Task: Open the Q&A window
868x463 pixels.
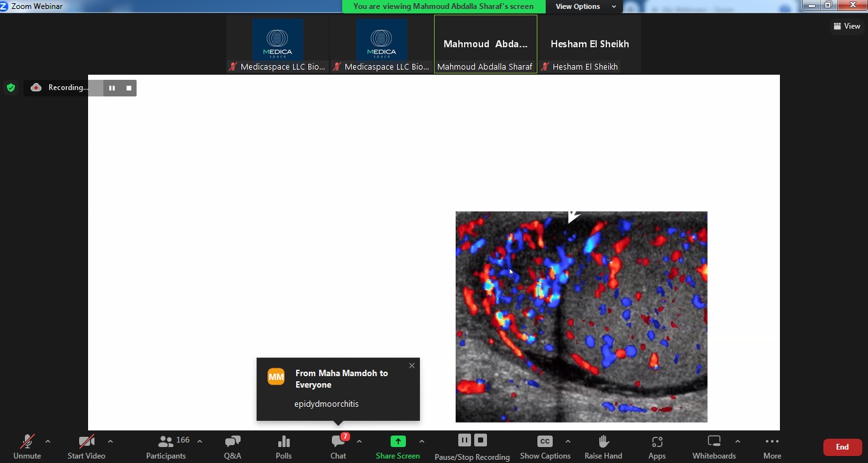Action: point(232,446)
